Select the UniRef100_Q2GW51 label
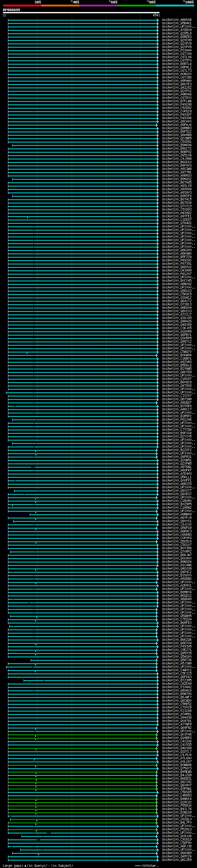Viewport: 197px width, 868px height. [x=177, y=460]
